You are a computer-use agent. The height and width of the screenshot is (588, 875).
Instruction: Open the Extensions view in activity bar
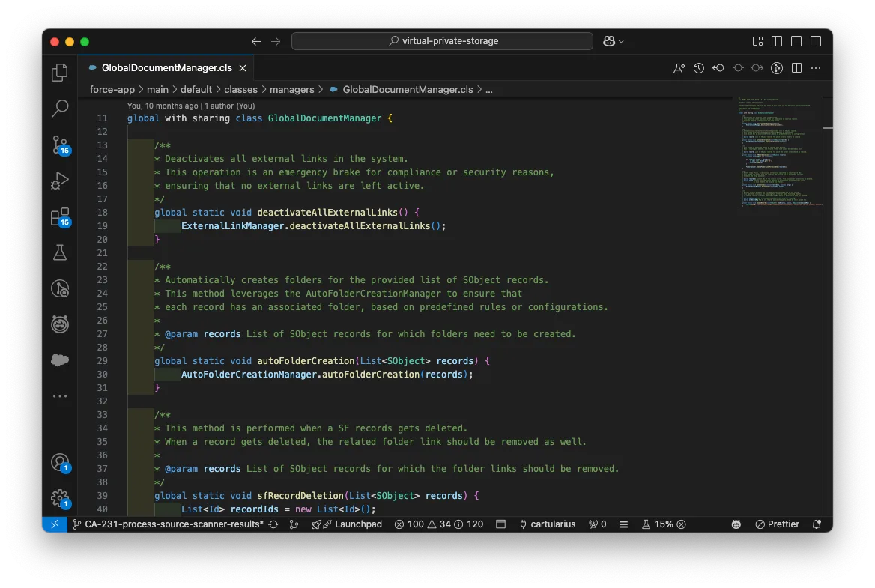point(60,216)
